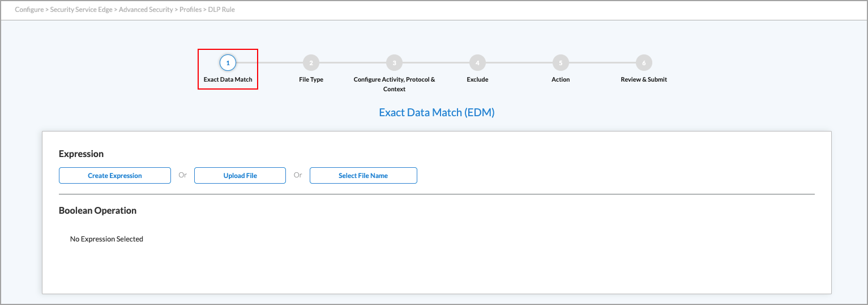
Task: Click "DLP Rule" in the breadcrumb
Action: (221, 10)
